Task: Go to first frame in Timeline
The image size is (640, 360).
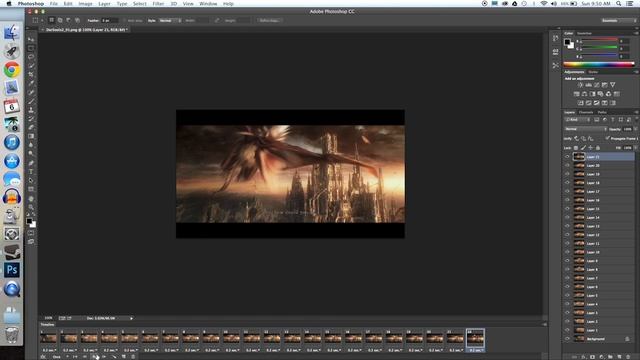Action: [x=75, y=357]
